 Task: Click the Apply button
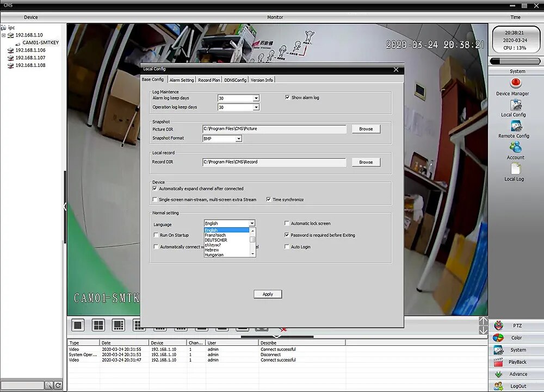(268, 294)
